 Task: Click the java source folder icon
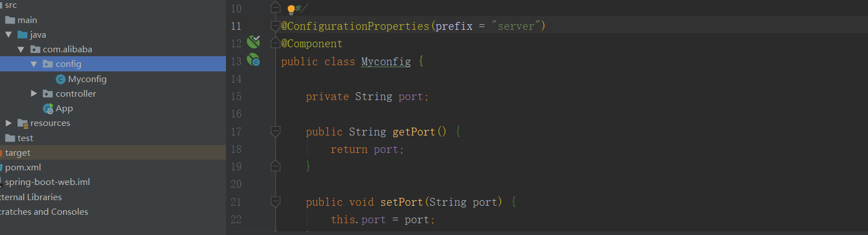click(22, 35)
